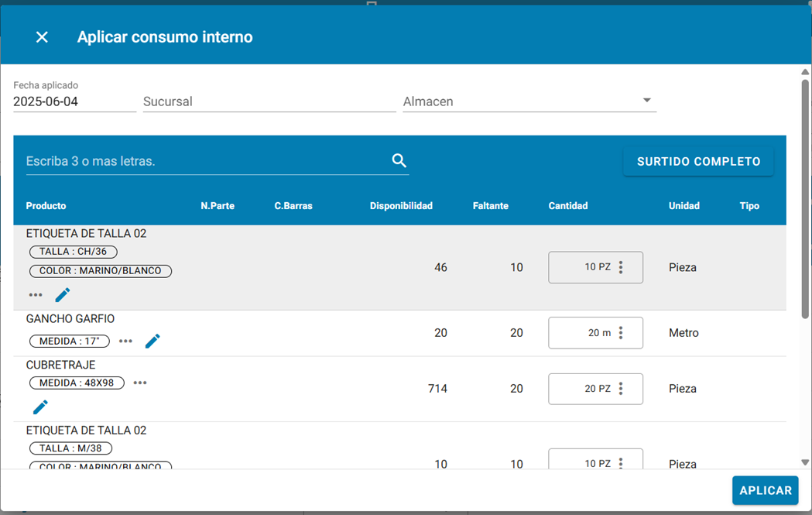Click the quantity box for CUBRETRAJE
812x515 pixels.
point(595,389)
